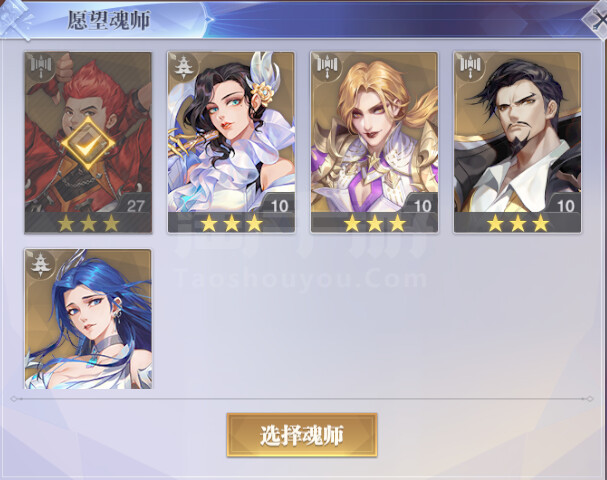Click the level 27 badge on first card
Viewport: 607px width, 480px height.
135,205
